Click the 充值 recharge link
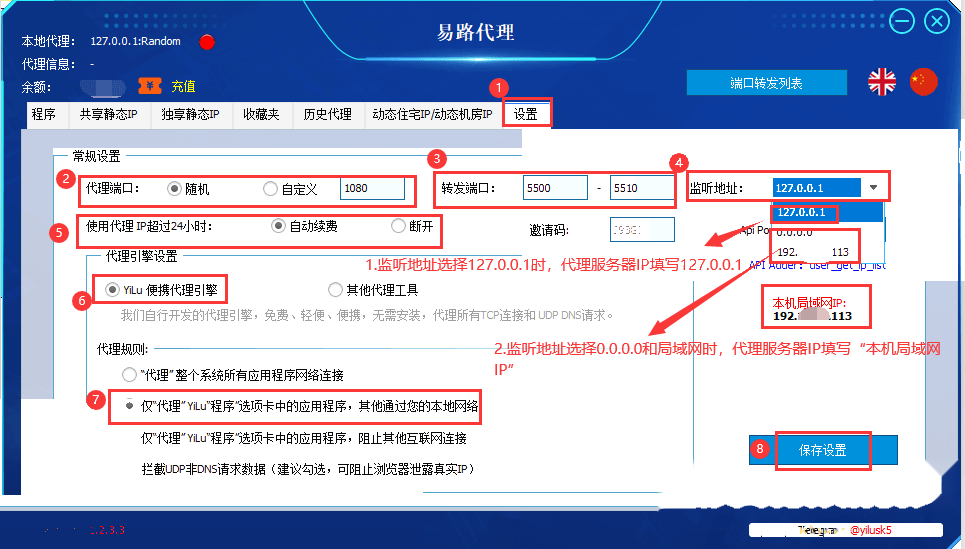 click(x=183, y=87)
